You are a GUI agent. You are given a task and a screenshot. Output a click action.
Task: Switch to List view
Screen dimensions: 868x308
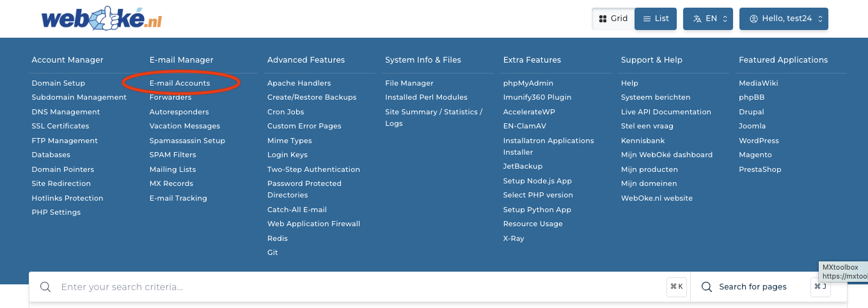point(656,19)
